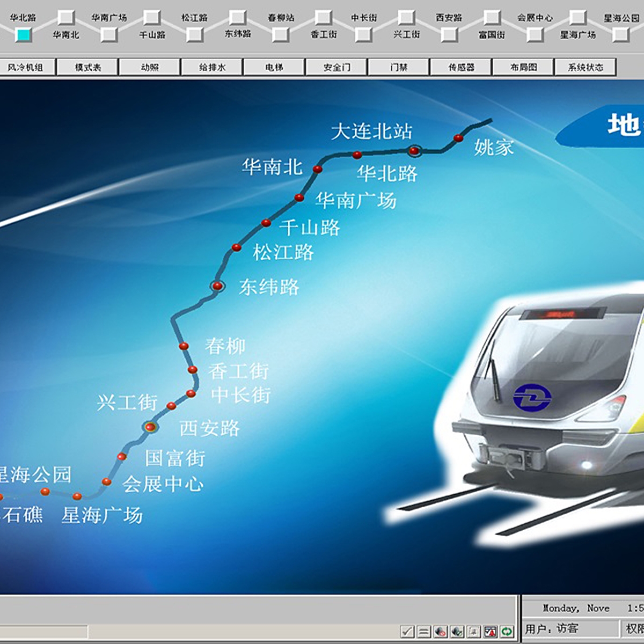The width and height of the screenshot is (644, 644).
Task: Select the 华南北 station square button
Action: 66,18
